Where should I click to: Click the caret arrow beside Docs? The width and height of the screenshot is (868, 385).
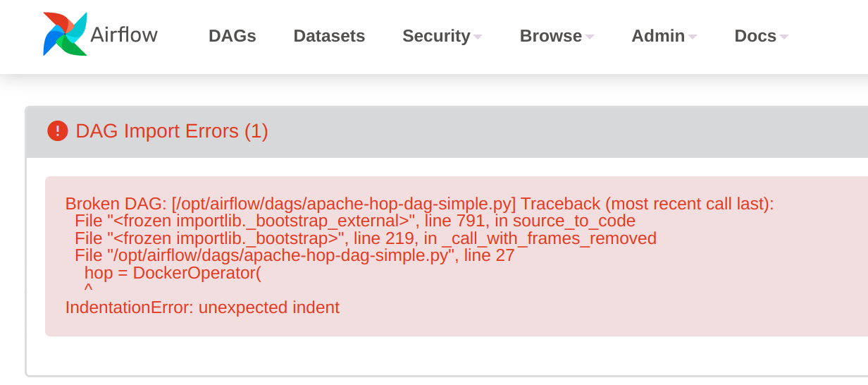coord(784,37)
